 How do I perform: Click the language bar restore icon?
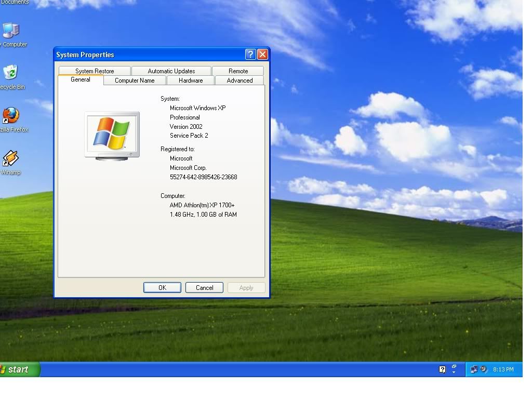(454, 366)
